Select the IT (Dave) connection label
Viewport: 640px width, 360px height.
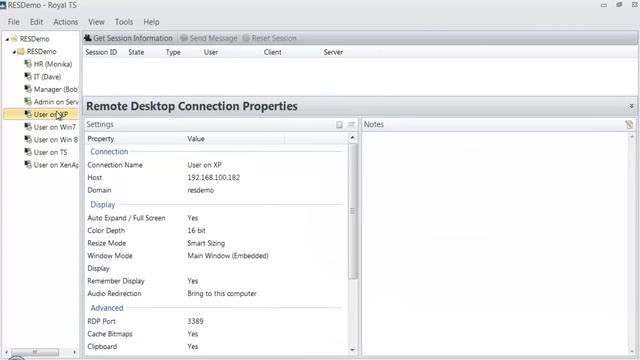(x=47, y=77)
